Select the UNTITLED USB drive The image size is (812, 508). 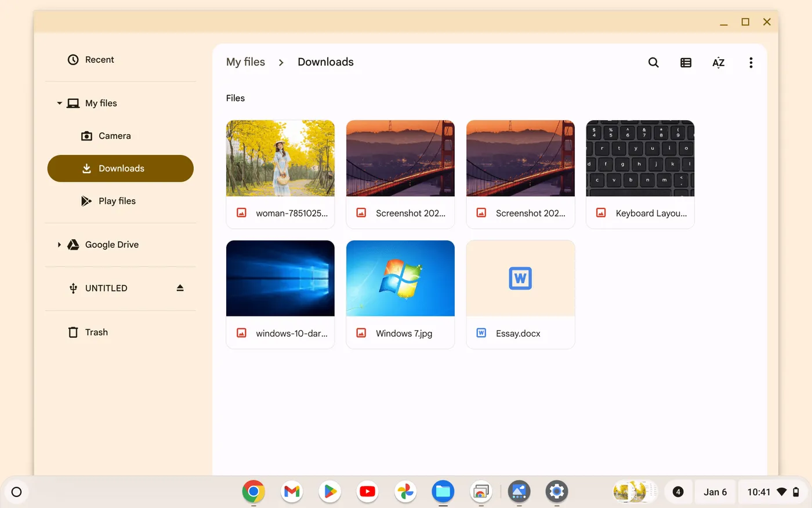pos(120,288)
